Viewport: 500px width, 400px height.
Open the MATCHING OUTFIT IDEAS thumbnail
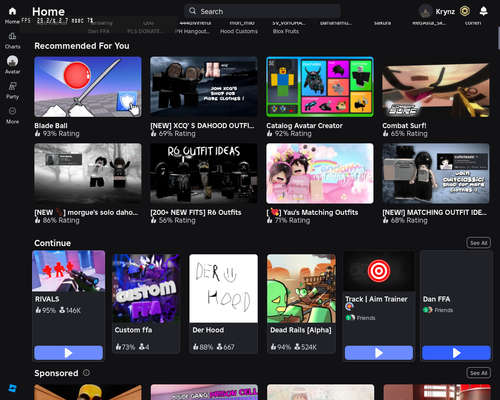pos(436,173)
